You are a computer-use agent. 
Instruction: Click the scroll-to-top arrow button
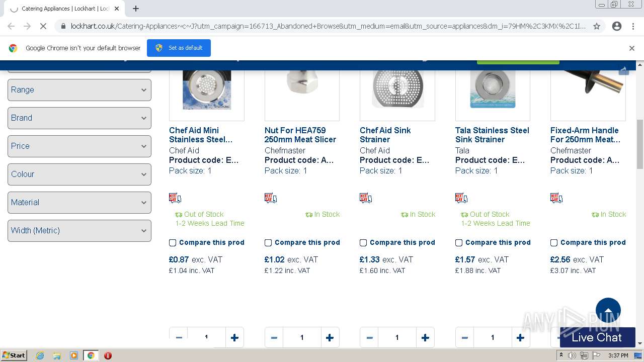click(x=608, y=310)
